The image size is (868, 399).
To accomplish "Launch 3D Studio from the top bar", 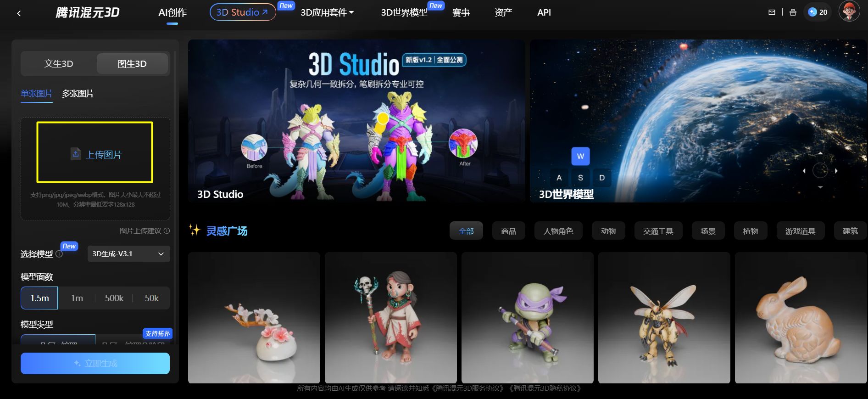I will (x=242, y=12).
